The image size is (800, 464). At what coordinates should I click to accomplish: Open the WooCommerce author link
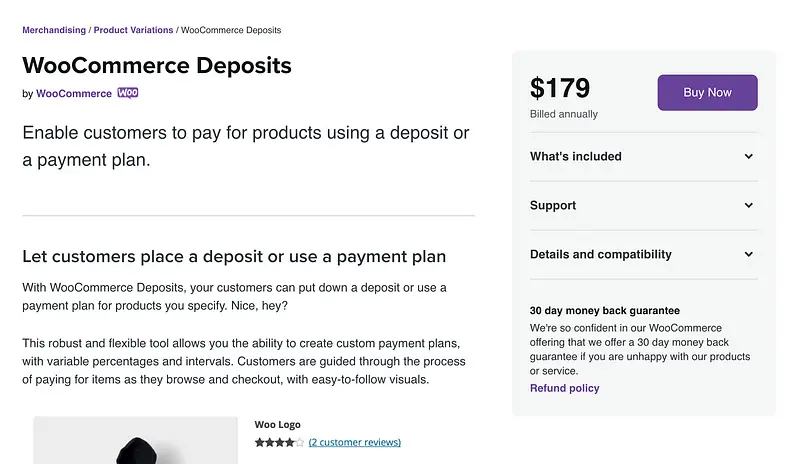74,94
